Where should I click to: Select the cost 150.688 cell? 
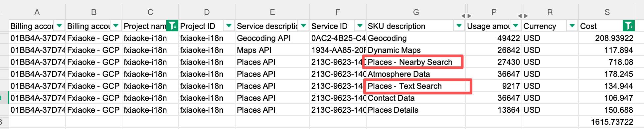(607, 110)
